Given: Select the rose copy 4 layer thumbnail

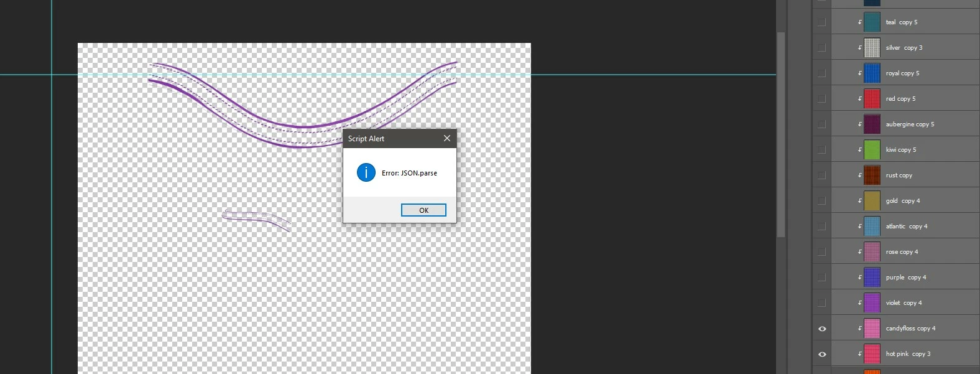Looking at the screenshot, I should (872, 251).
